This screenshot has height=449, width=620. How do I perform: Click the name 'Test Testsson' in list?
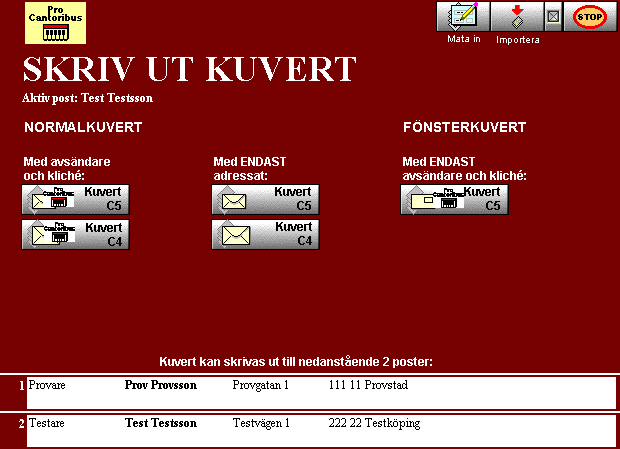[x=161, y=424]
